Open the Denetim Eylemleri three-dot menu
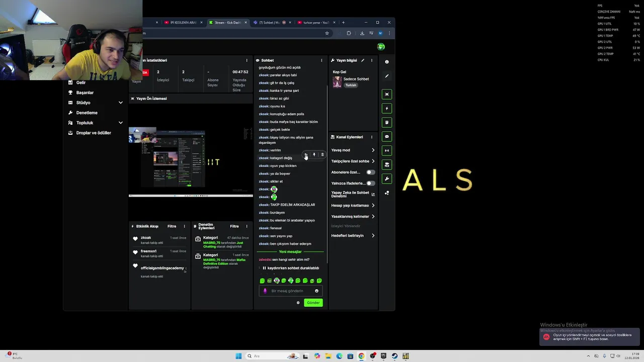644x362 pixels. pos(247,226)
